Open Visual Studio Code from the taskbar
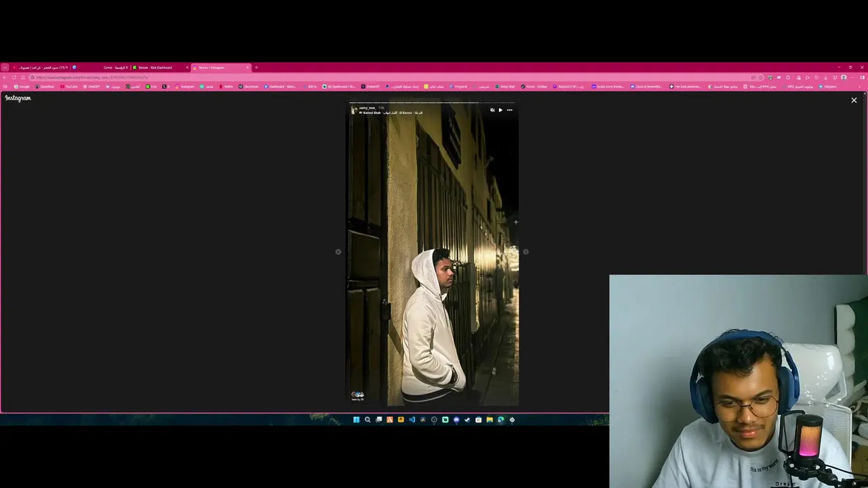This screenshot has height=488, width=868. [x=412, y=420]
